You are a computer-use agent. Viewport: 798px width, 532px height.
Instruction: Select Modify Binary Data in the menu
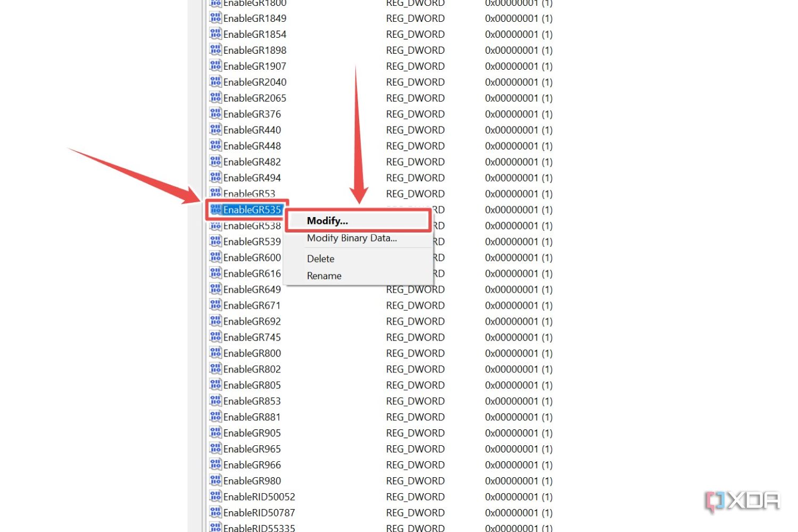[x=351, y=238]
